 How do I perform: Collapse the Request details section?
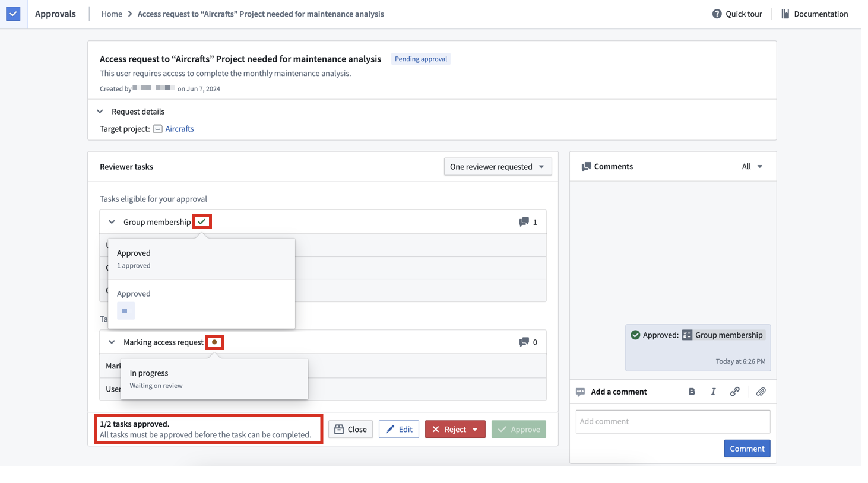coord(100,112)
